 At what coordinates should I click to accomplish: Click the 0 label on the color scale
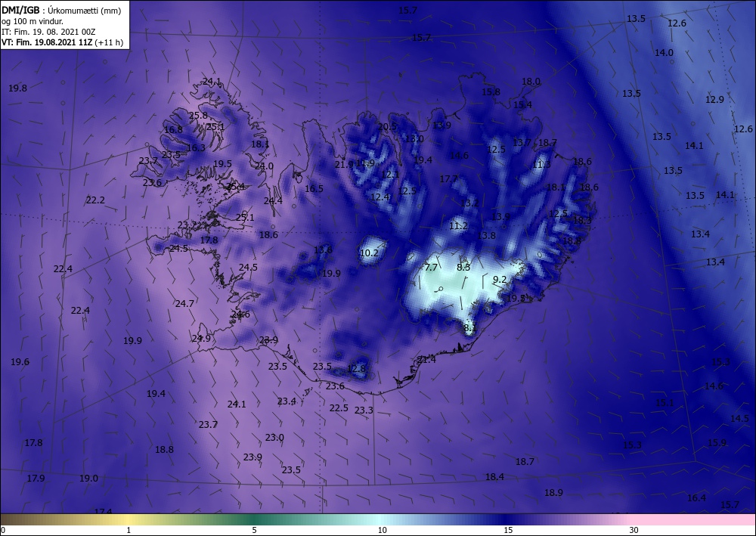(x=3, y=530)
